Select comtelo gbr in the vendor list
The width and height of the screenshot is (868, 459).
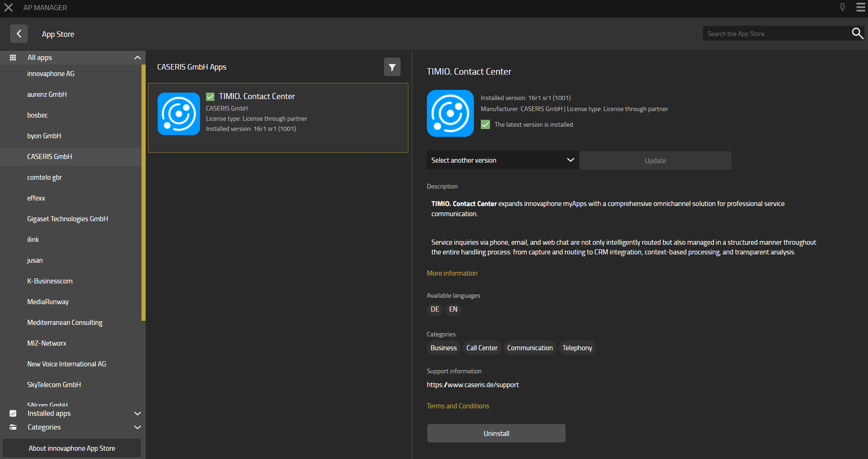pos(71,177)
